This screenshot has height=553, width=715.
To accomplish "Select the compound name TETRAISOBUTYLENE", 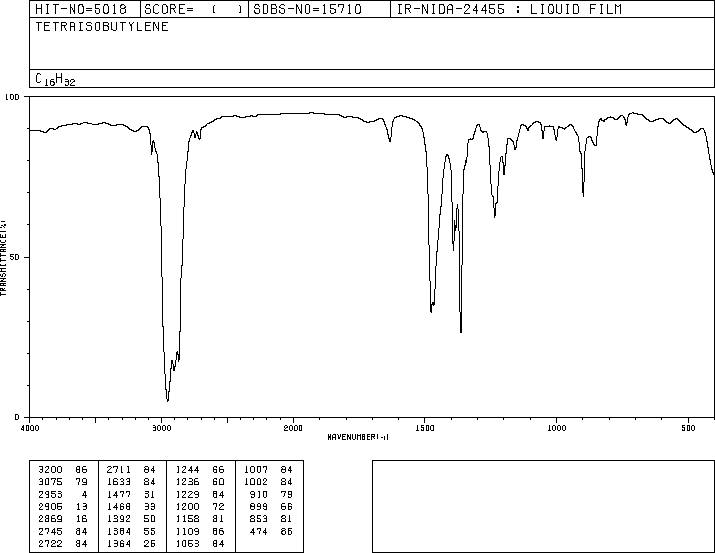I will pos(102,27).
